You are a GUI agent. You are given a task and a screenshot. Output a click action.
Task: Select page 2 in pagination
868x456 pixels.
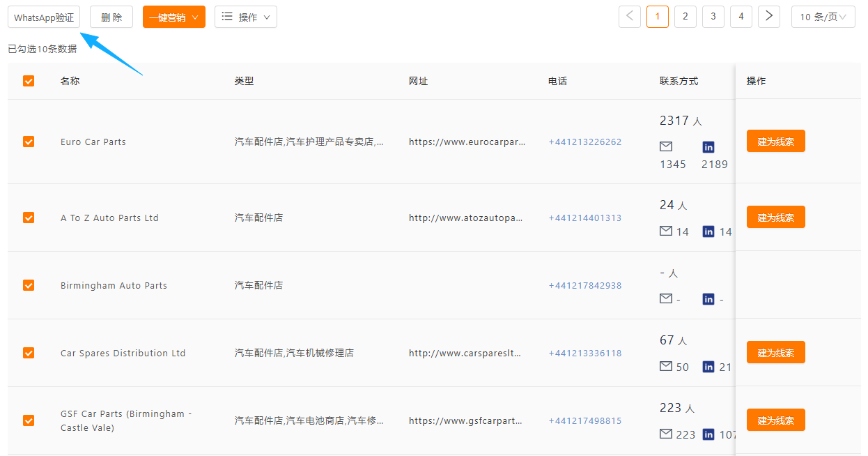(x=685, y=17)
